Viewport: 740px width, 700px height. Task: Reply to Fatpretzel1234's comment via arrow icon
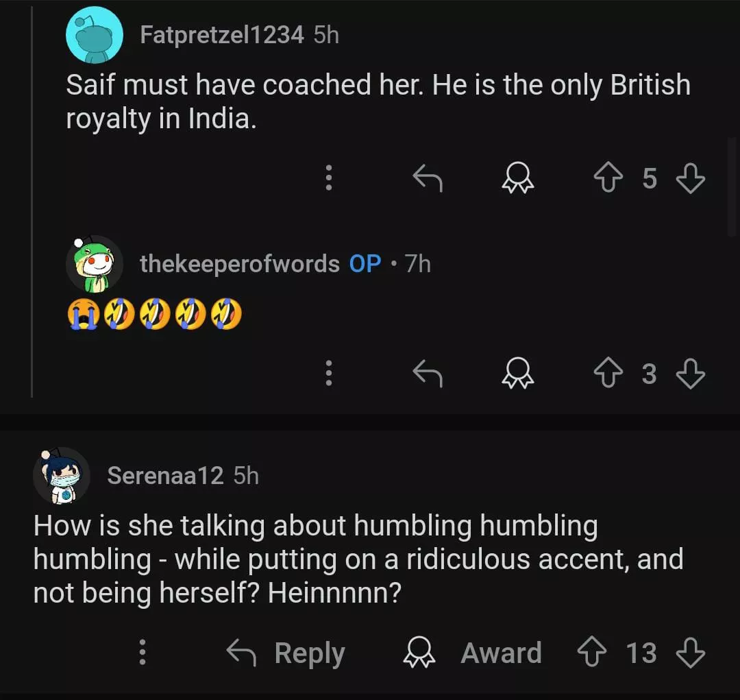tap(428, 178)
